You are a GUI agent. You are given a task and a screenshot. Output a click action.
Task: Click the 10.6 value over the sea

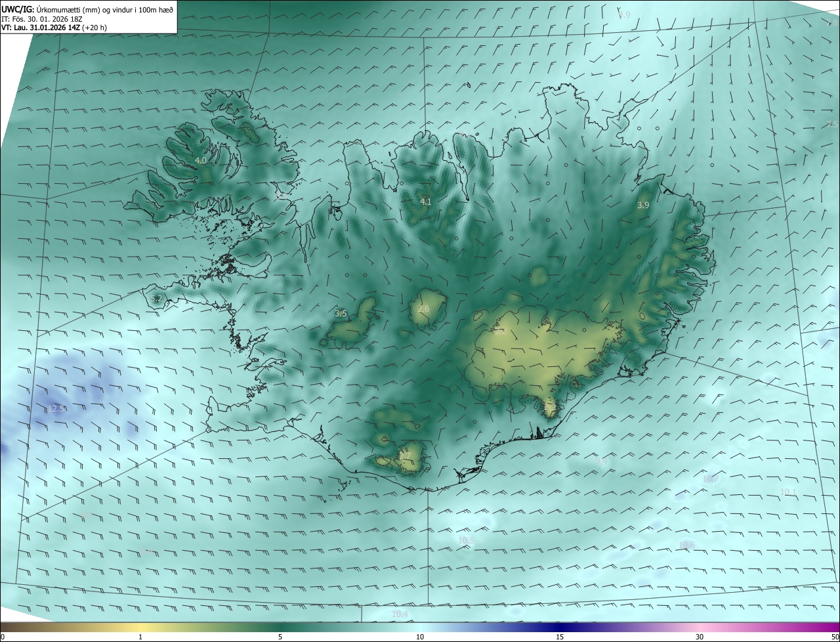[686, 545]
